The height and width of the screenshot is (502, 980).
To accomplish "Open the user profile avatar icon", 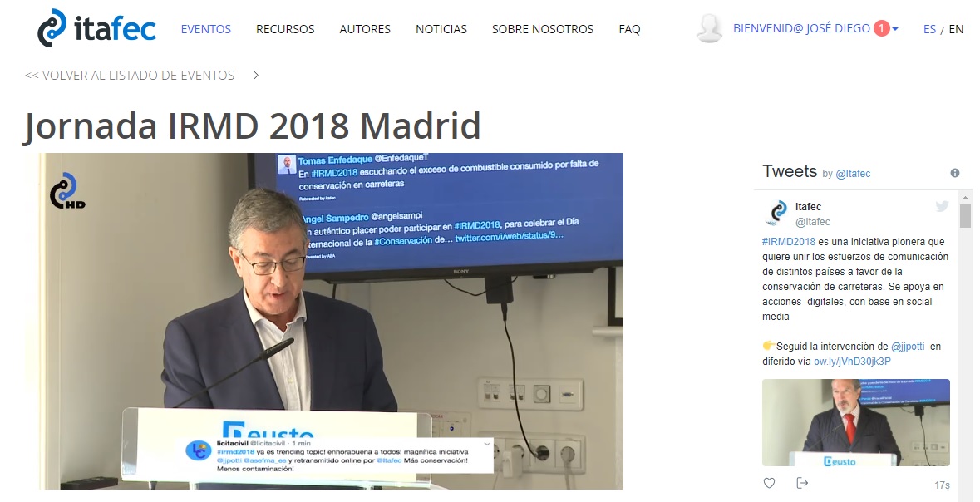I will coord(709,28).
